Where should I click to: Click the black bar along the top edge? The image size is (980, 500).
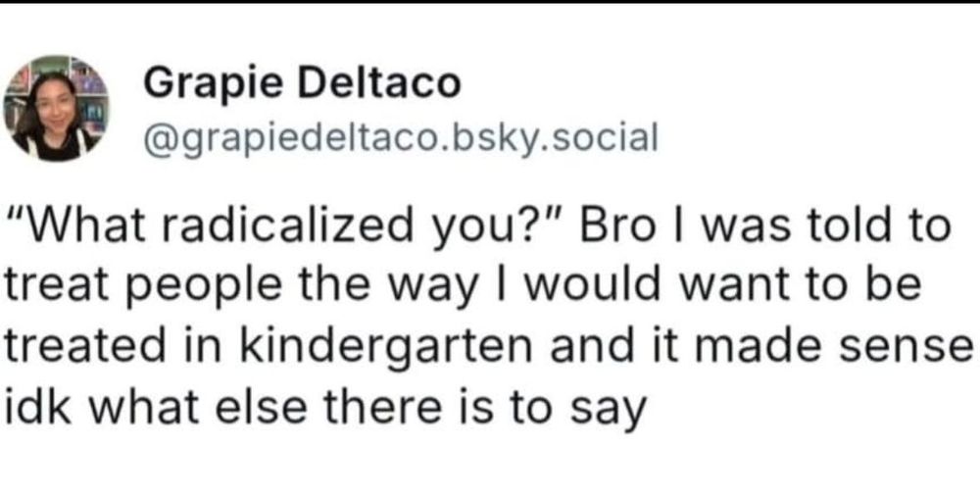coord(490,2)
